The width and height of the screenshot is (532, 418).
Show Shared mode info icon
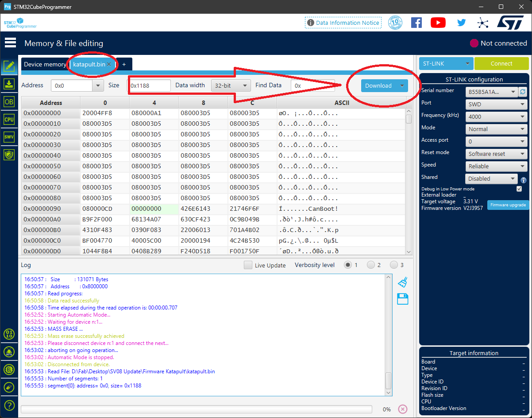pyautogui.click(x=523, y=180)
